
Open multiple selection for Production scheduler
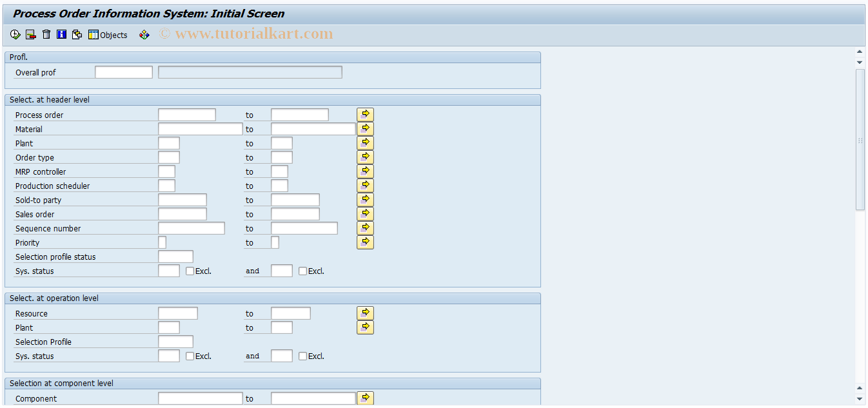pyautogui.click(x=365, y=186)
